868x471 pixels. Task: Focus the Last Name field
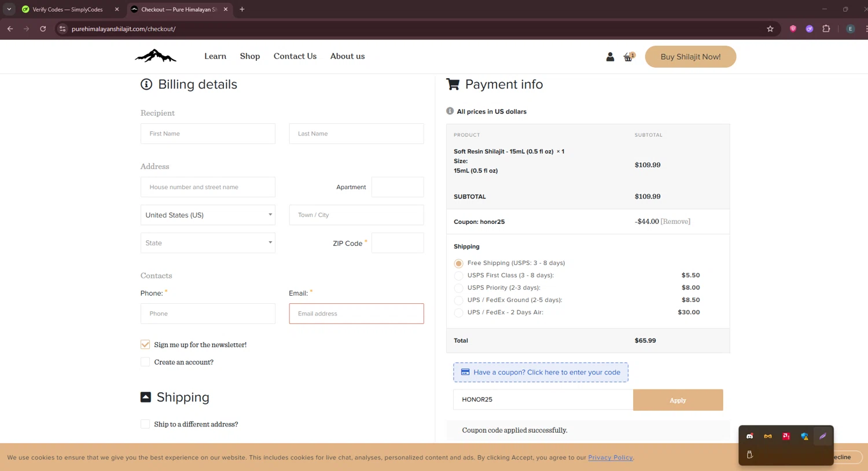click(x=356, y=134)
